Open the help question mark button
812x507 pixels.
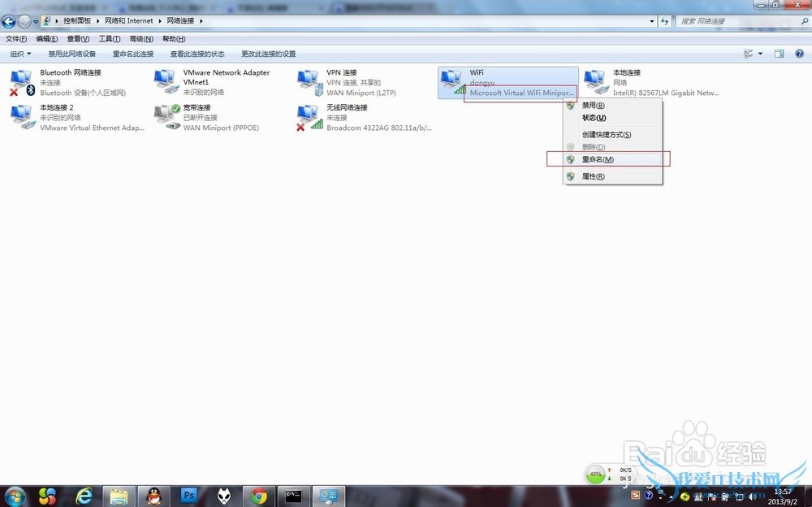[799, 54]
